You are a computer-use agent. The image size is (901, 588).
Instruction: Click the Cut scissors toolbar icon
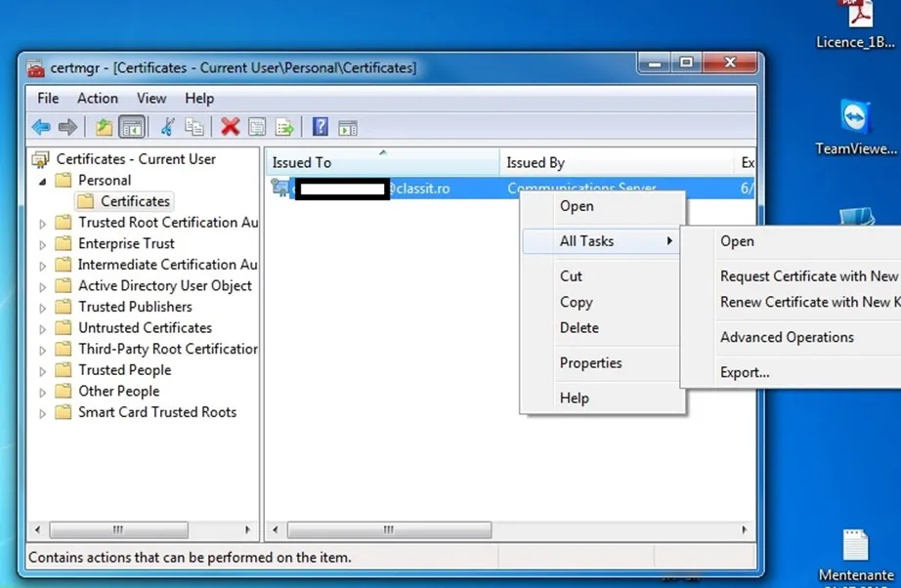(x=167, y=127)
